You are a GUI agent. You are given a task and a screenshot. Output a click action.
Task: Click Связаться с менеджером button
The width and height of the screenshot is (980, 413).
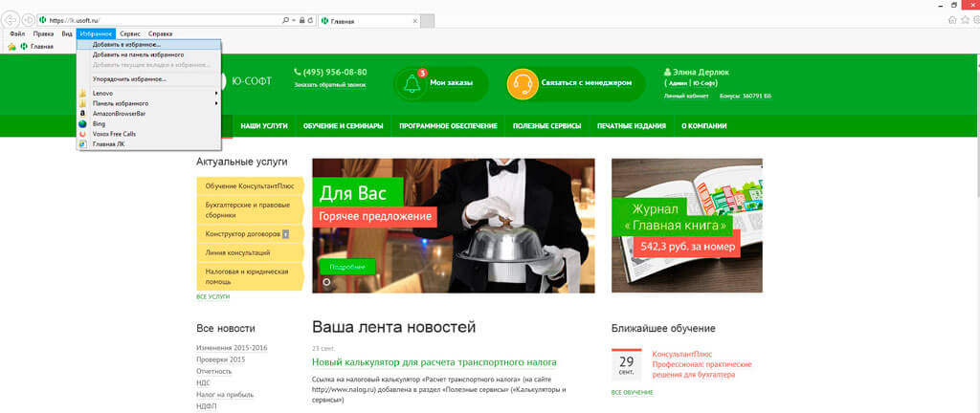pos(587,82)
